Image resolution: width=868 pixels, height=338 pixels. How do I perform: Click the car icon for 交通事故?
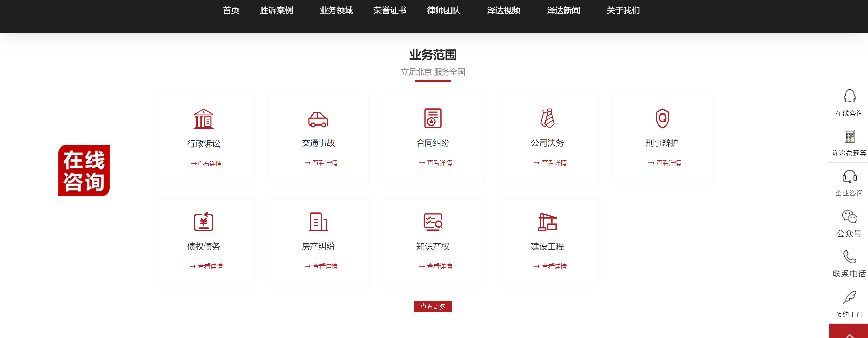(318, 119)
